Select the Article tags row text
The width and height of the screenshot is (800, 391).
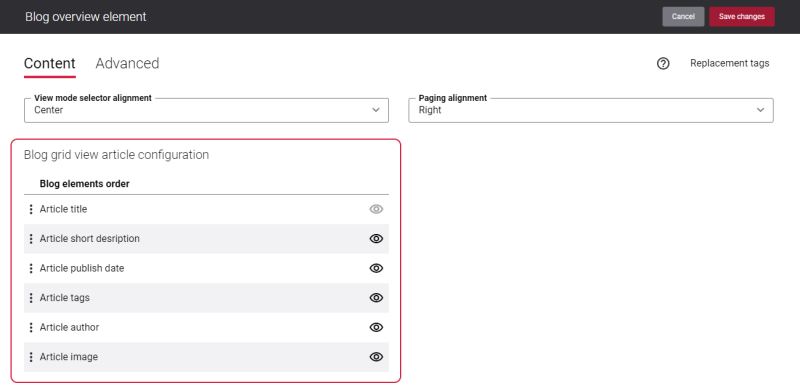pos(65,298)
